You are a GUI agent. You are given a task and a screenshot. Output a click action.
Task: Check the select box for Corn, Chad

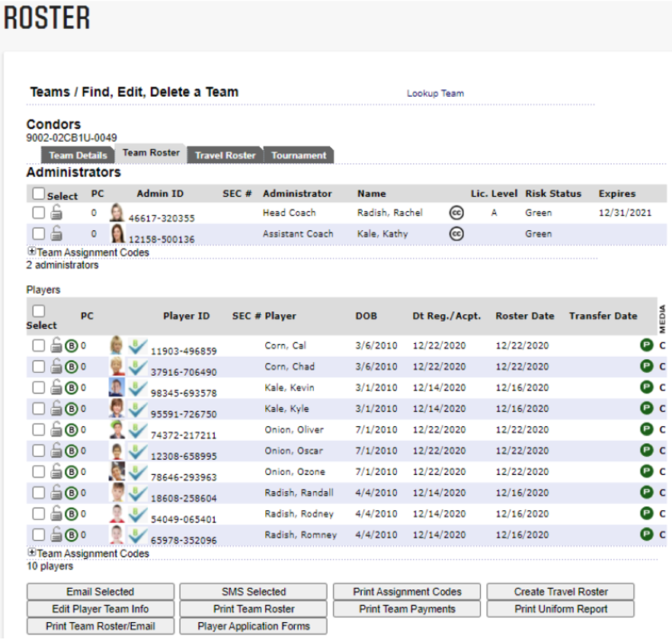(38, 367)
